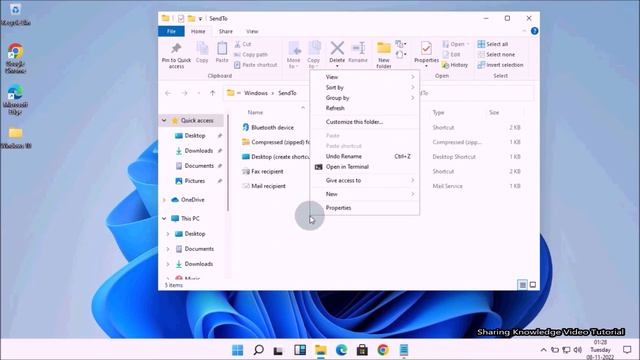Image resolution: width=640 pixels, height=360 pixels.
Task: Open the View submenu in context menu
Action: point(365,77)
